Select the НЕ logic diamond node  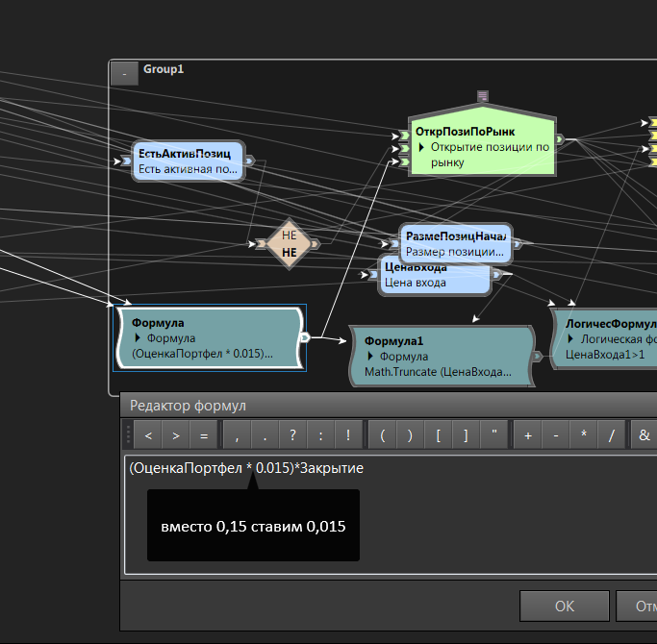[289, 244]
